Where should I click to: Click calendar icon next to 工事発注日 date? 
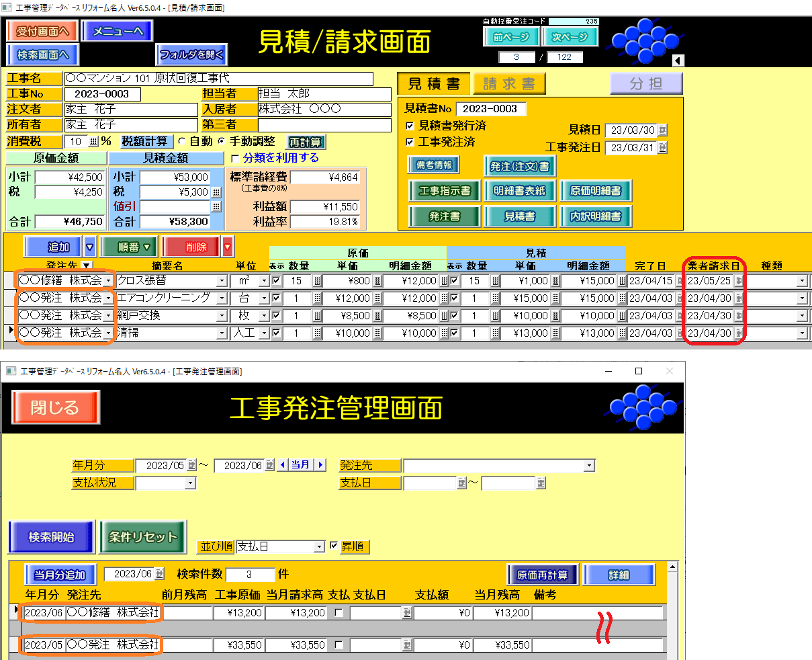pyautogui.click(x=663, y=148)
